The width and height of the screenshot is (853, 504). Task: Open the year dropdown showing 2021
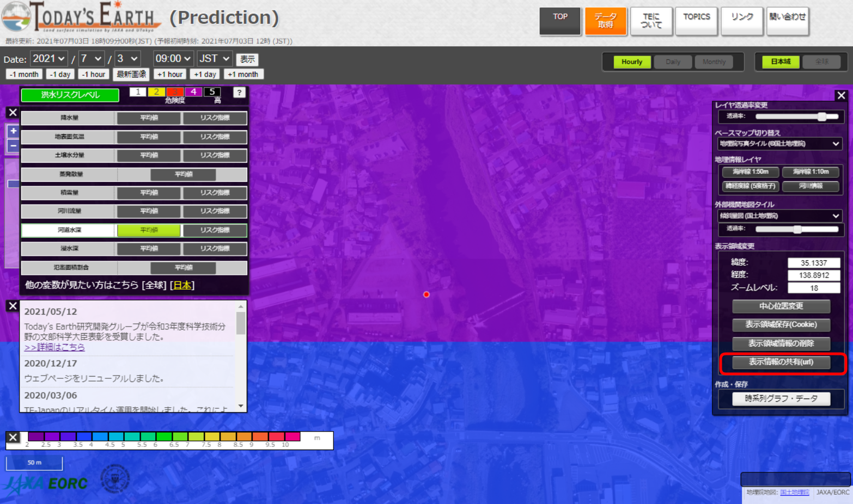tap(48, 58)
